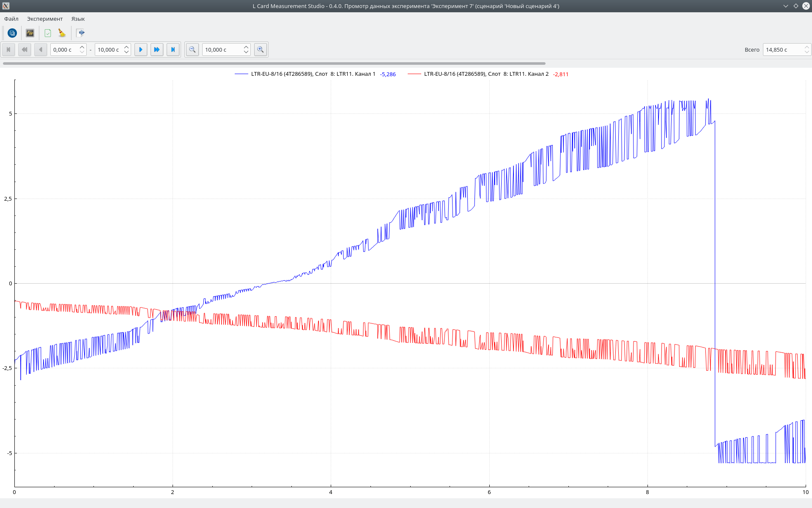Toggle the red Канал 2 legend entry

coord(478,74)
